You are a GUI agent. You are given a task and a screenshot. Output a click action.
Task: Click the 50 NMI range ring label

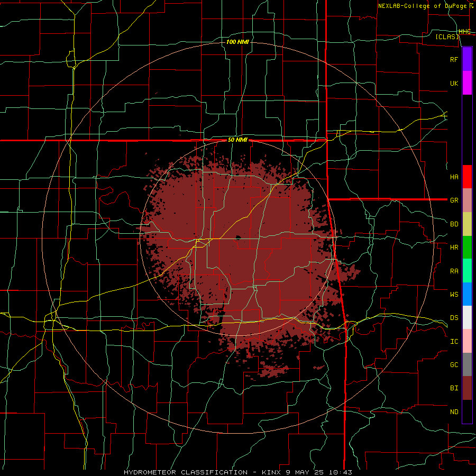(237, 140)
